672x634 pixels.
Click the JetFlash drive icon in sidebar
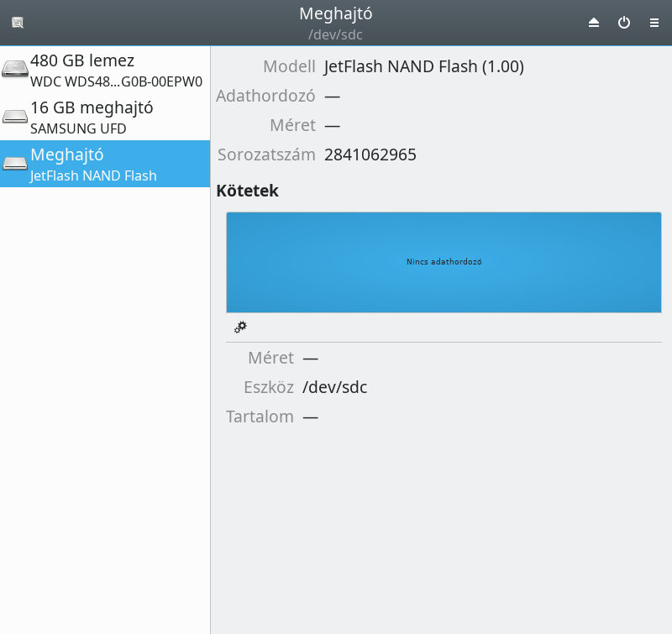pyautogui.click(x=15, y=163)
